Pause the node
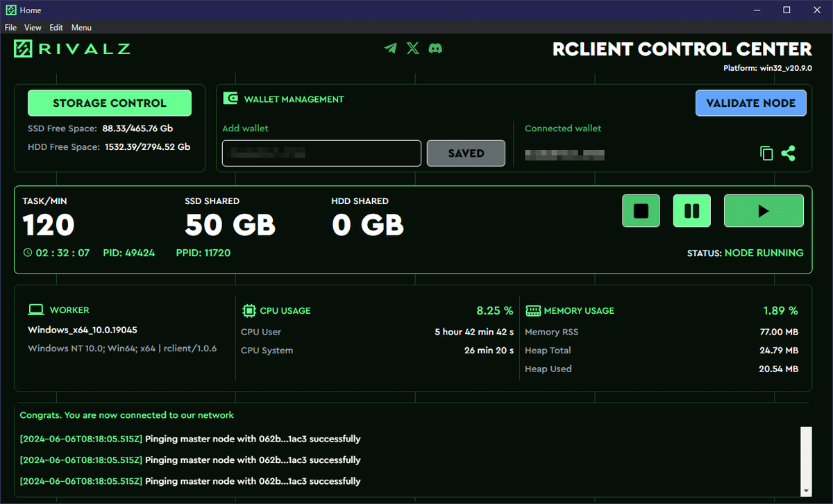 click(x=692, y=211)
